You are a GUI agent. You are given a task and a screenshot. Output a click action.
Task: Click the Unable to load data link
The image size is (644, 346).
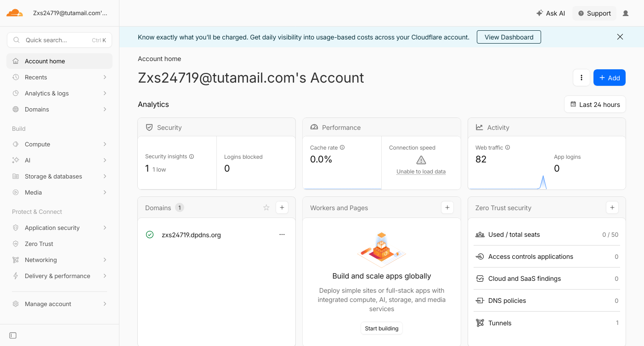(x=421, y=172)
